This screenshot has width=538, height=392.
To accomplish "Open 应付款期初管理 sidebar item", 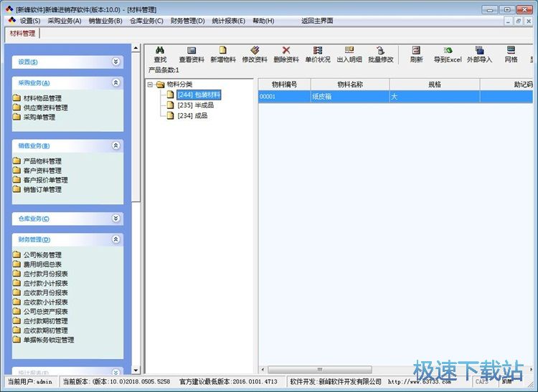I will (x=40, y=321).
